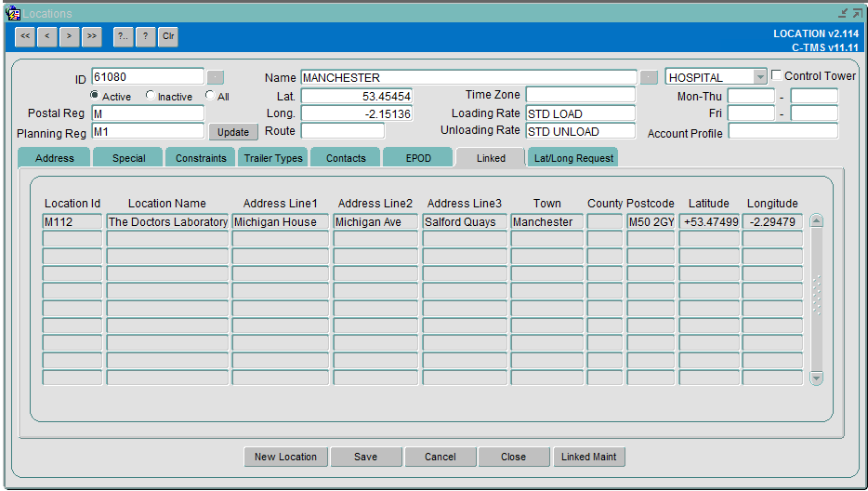Select the Linked tab

(491, 158)
